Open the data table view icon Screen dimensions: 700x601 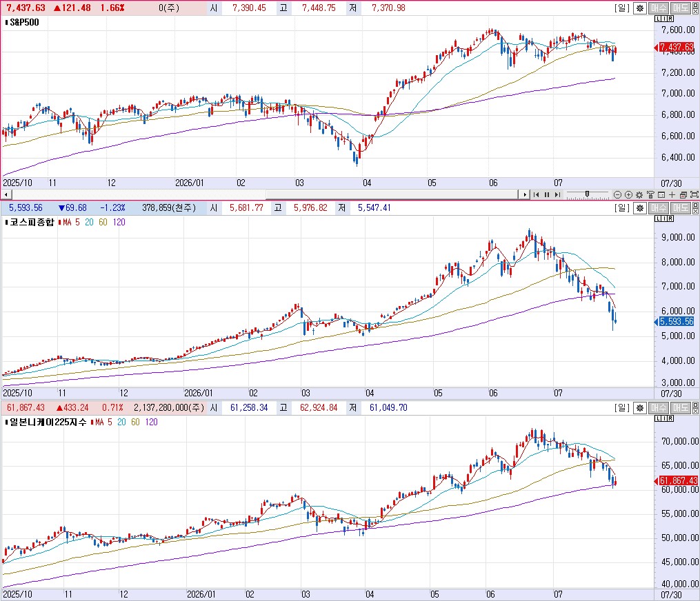661,194
